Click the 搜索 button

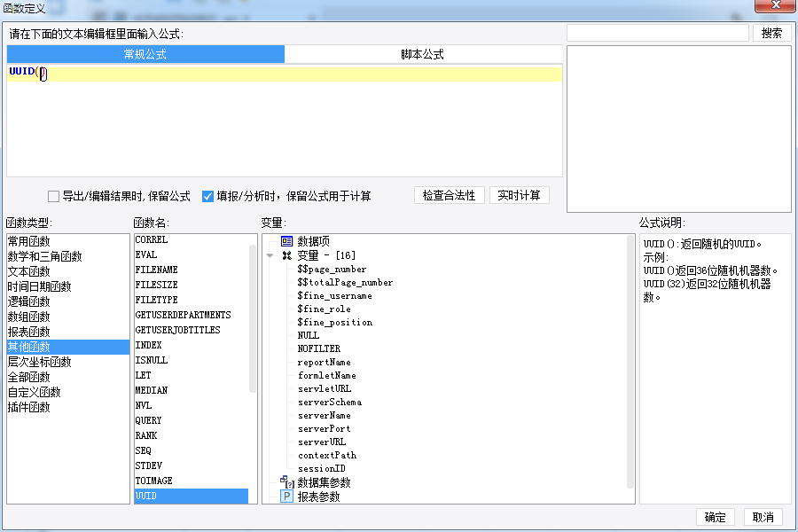tap(771, 33)
